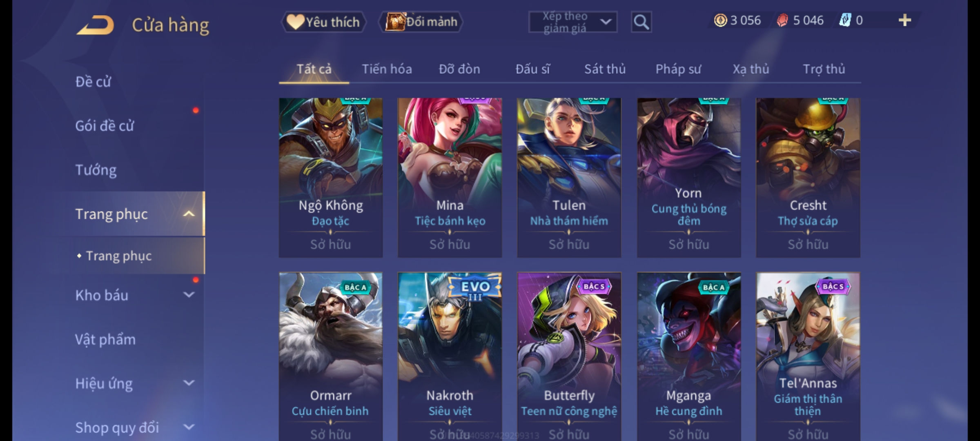
Task: Open Đổi mảnh fragment exchange
Action: (x=421, y=22)
